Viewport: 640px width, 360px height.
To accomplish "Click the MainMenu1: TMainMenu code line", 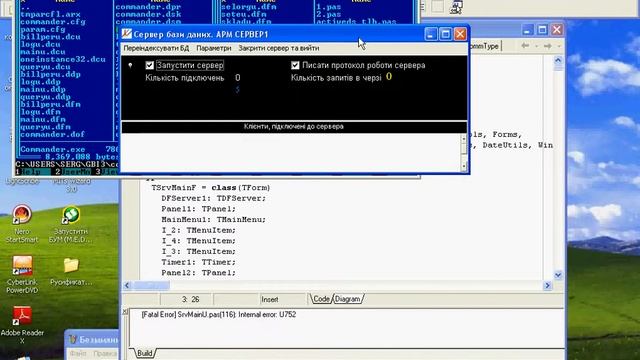I will [x=213, y=220].
